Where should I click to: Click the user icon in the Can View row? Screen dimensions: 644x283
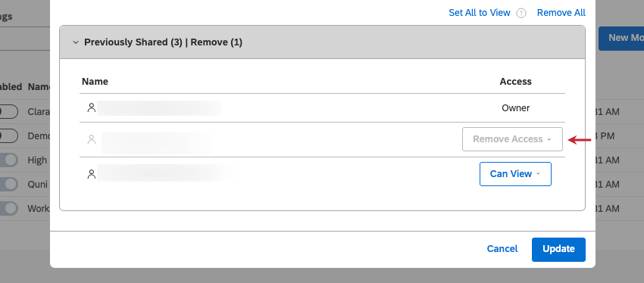pos(92,174)
